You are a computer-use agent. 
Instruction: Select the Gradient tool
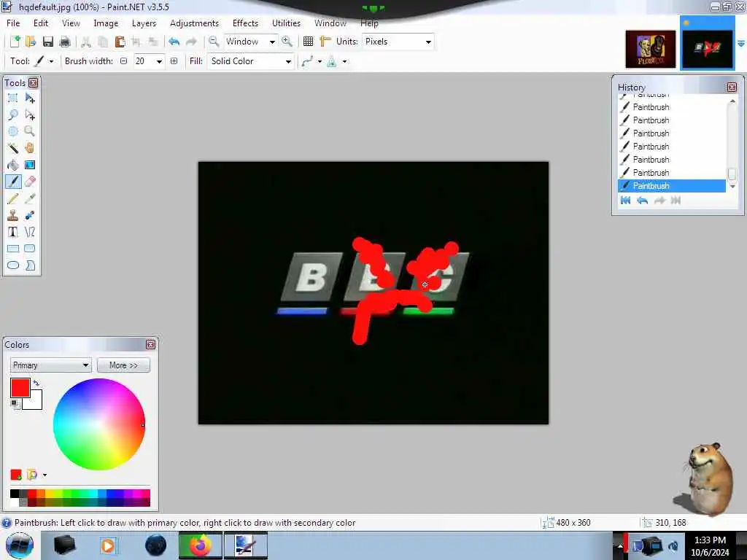[29, 165]
